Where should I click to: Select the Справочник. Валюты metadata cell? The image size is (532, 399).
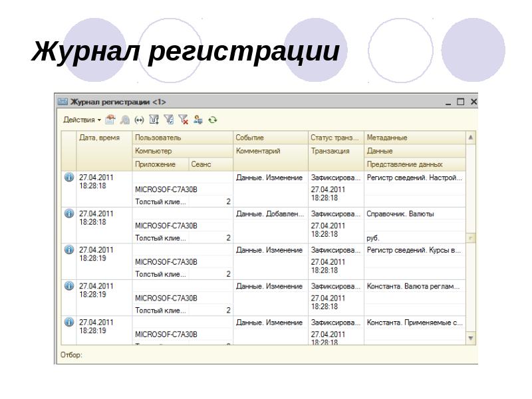click(x=415, y=213)
